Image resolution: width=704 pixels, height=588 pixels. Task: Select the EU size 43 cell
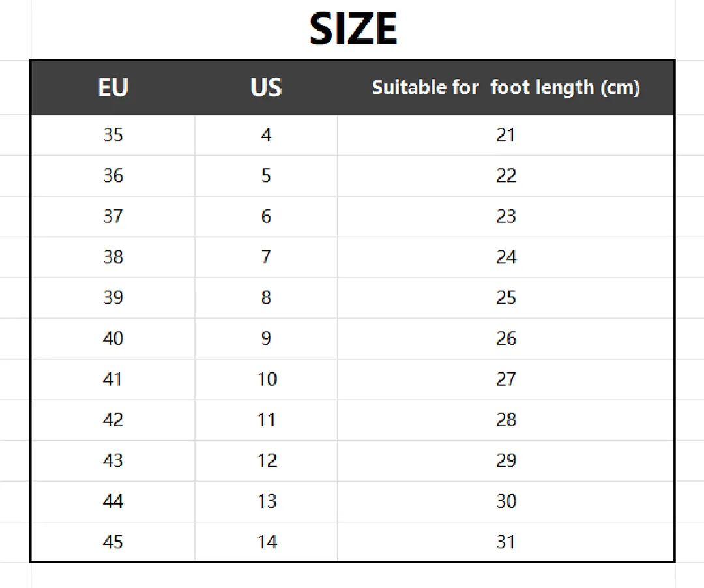pyautogui.click(x=113, y=460)
